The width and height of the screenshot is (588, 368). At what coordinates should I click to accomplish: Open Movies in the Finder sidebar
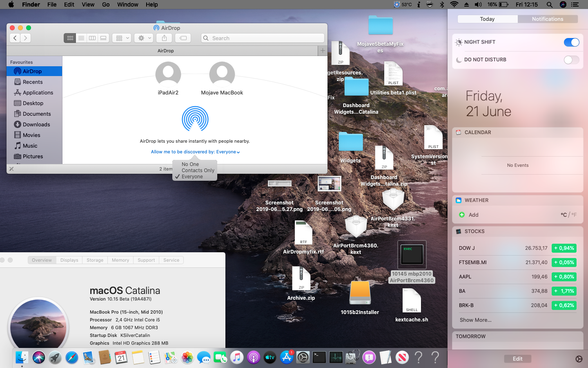point(34,135)
